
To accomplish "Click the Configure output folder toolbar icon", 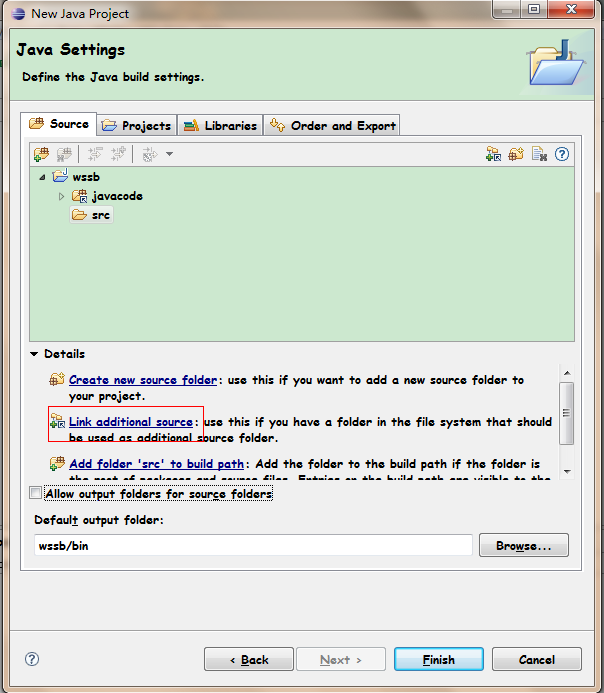I will tap(539, 154).
